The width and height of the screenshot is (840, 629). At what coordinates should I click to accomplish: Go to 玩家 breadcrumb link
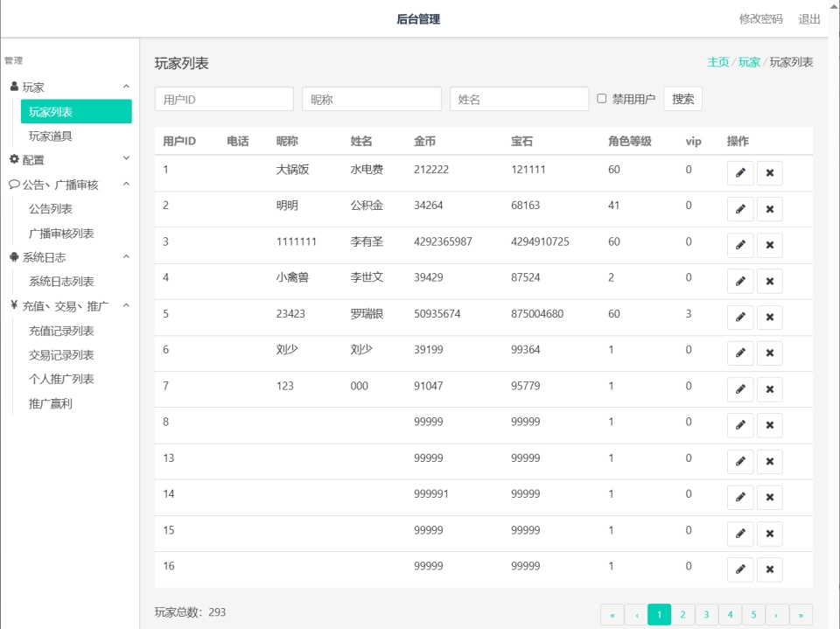pyautogui.click(x=749, y=62)
